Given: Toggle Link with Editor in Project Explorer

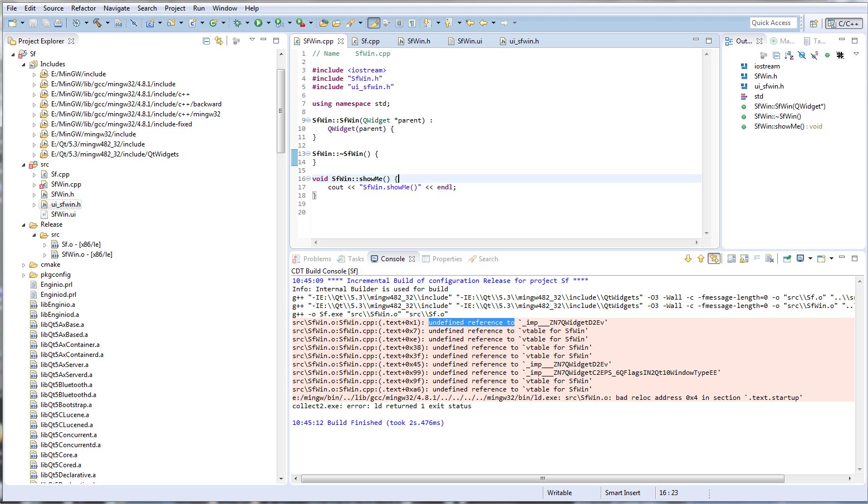Looking at the screenshot, I should point(219,41).
